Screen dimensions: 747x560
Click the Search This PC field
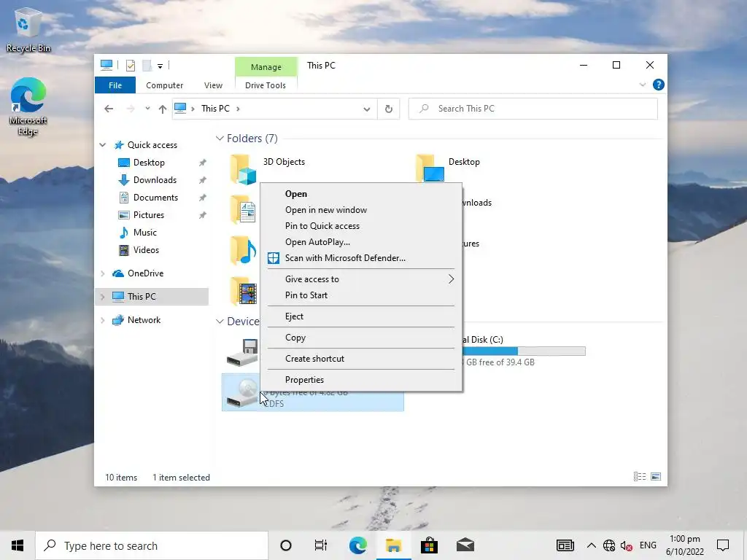pos(533,109)
